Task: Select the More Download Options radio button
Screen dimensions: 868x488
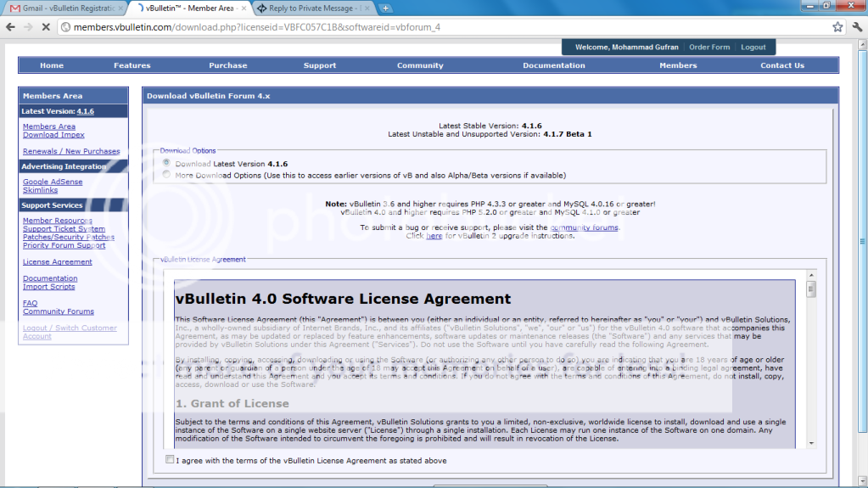Action: 166,175
